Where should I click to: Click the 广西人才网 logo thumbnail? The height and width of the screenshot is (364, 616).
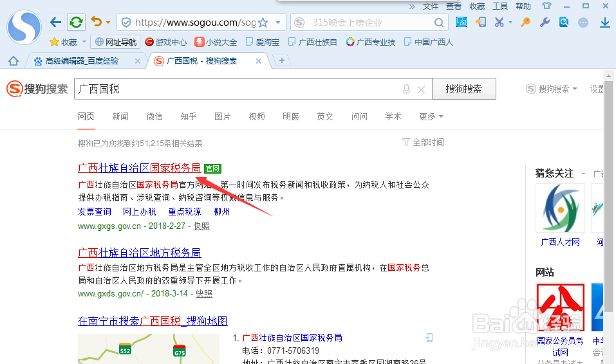560,208
